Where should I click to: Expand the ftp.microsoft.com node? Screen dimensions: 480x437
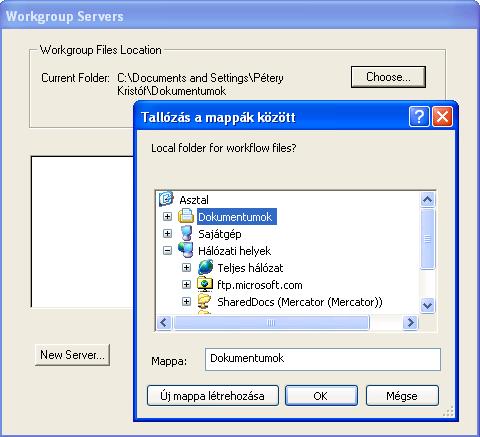(187, 285)
